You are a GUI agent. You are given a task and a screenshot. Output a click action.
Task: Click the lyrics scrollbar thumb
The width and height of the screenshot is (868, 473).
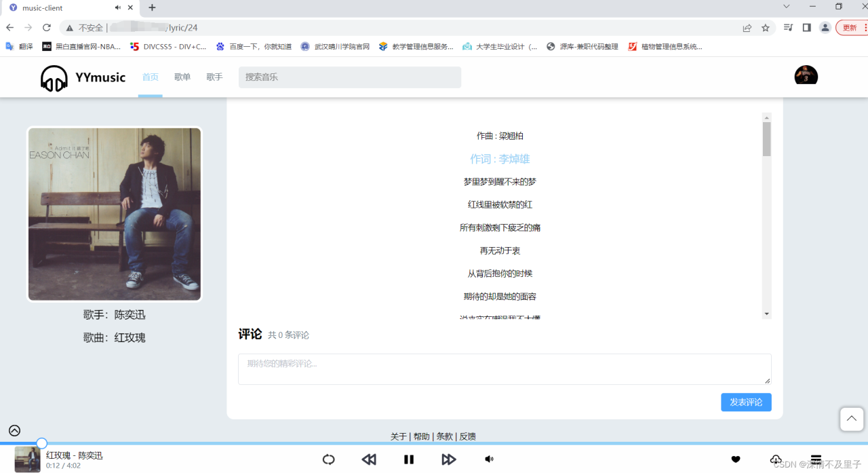tap(767, 139)
